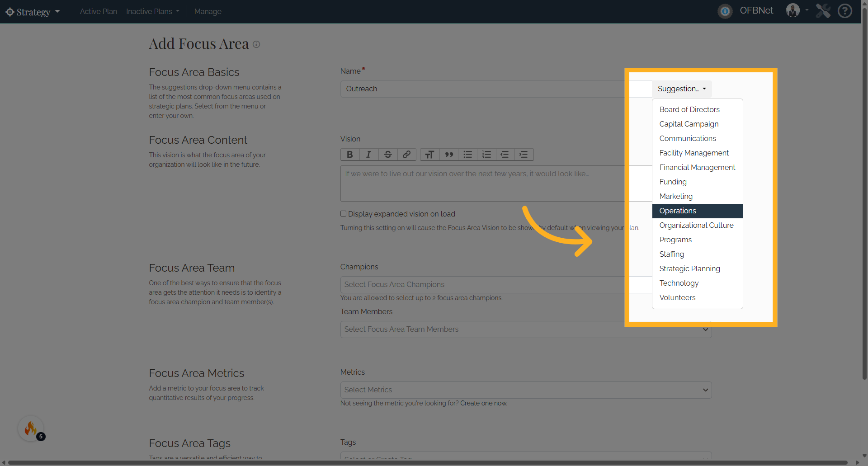Expand the Metrics dropdown chevron

click(x=705, y=390)
